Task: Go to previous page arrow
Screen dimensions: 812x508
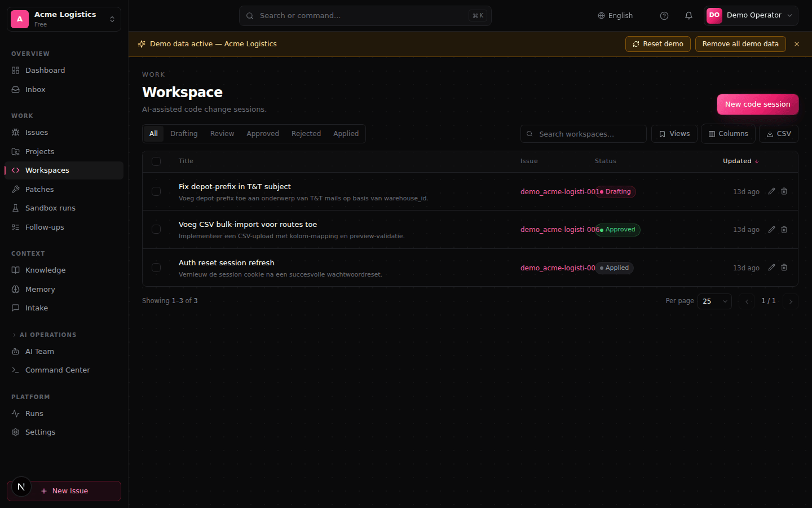Action: (x=747, y=301)
